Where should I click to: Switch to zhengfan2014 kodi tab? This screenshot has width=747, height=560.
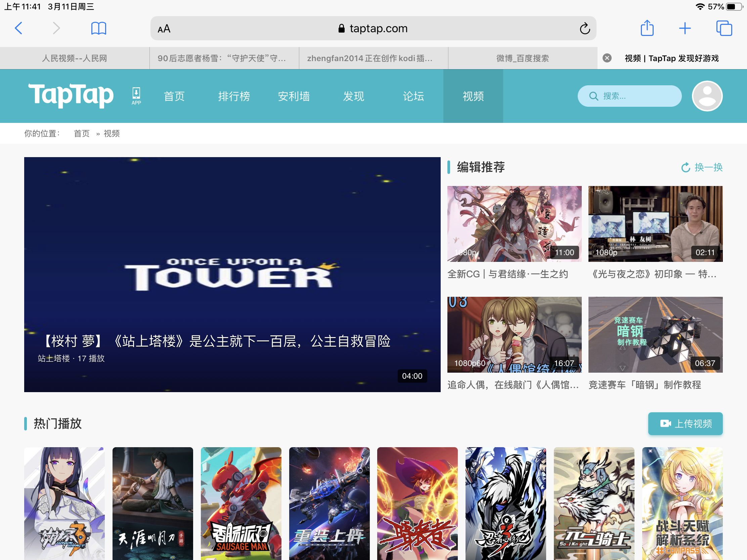373,58
